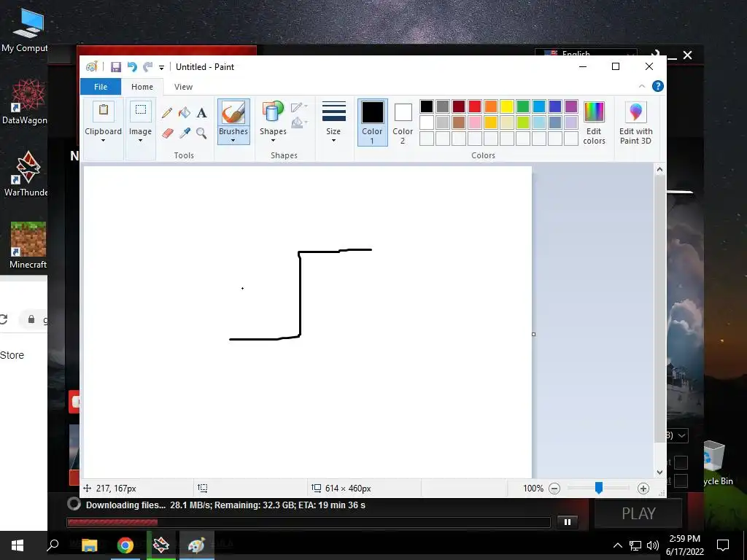Screen dimensions: 747x560
Task: Expand the Shapes dropdown arrow
Action: coord(273,141)
